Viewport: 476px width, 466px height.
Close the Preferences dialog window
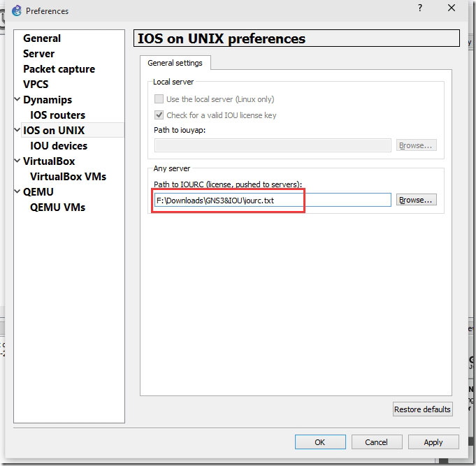452,8
